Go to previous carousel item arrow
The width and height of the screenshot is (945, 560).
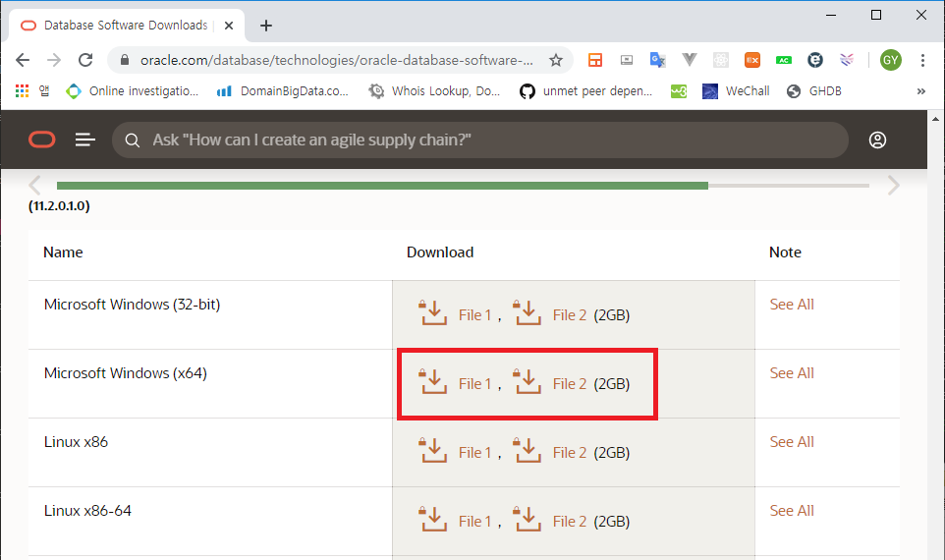pyautogui.click(x=35, y=185)
